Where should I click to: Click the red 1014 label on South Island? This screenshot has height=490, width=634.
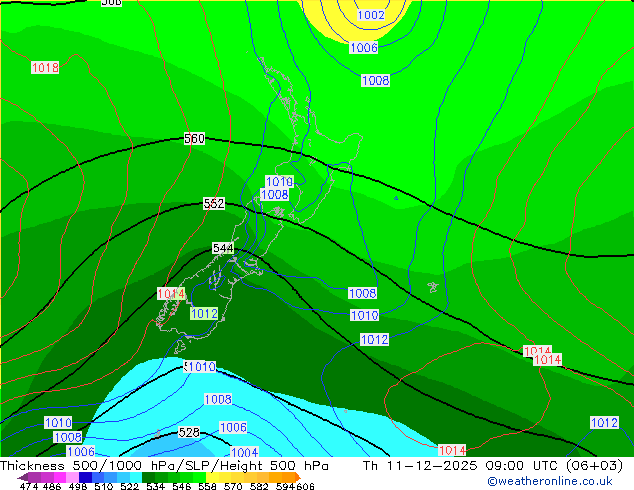171,294
